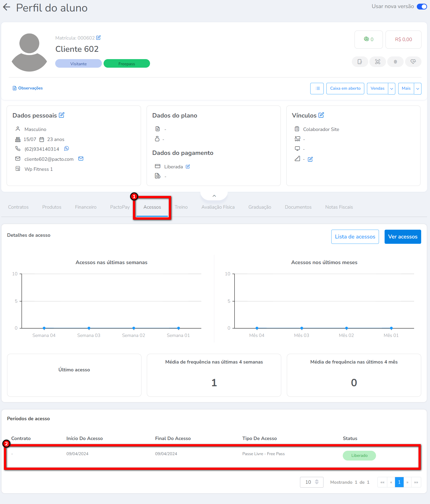Go back using the left arrow
430x504 pixels.
7,7
